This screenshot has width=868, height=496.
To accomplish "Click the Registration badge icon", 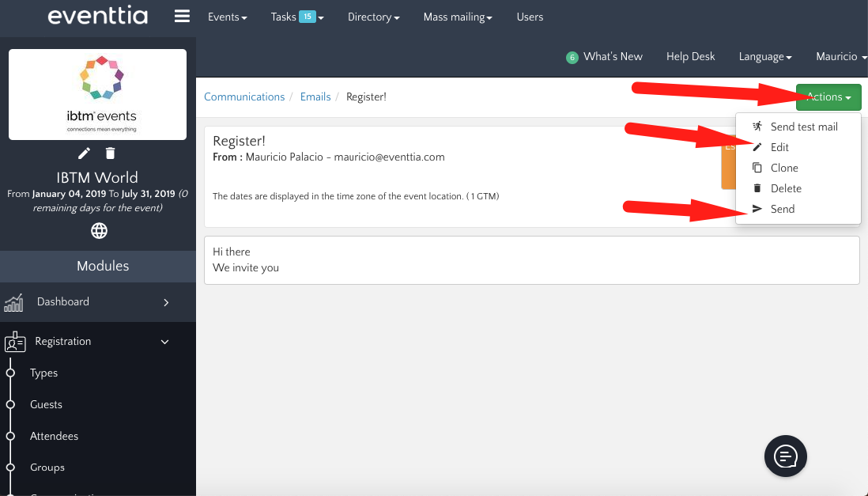I will [x=14, y=342].
